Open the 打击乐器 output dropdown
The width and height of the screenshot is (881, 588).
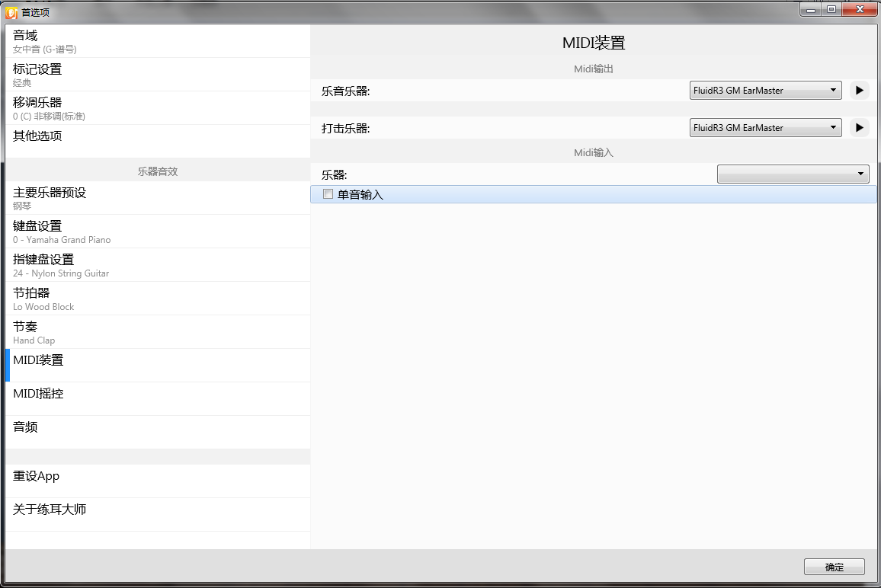tap(765, 128)
